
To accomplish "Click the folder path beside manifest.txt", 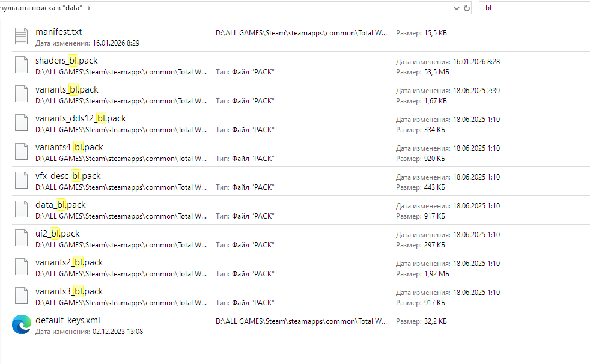I will pyautogui.click(x=301, y=33).
